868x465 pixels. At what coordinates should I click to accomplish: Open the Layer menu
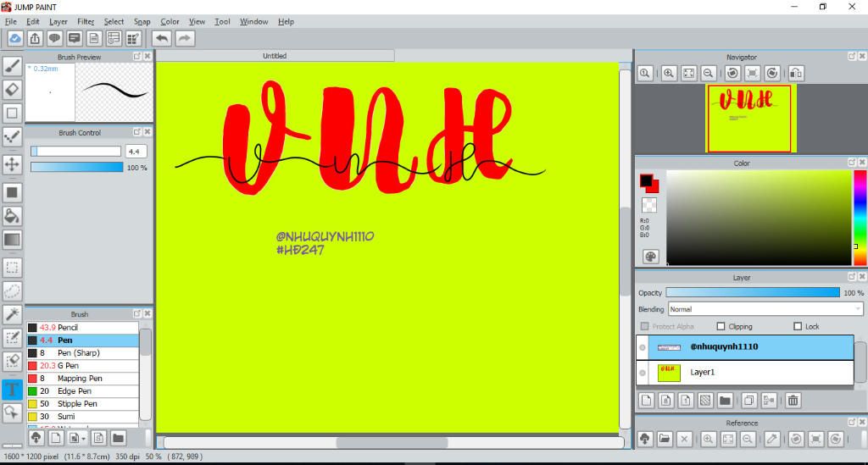point(58,21)
